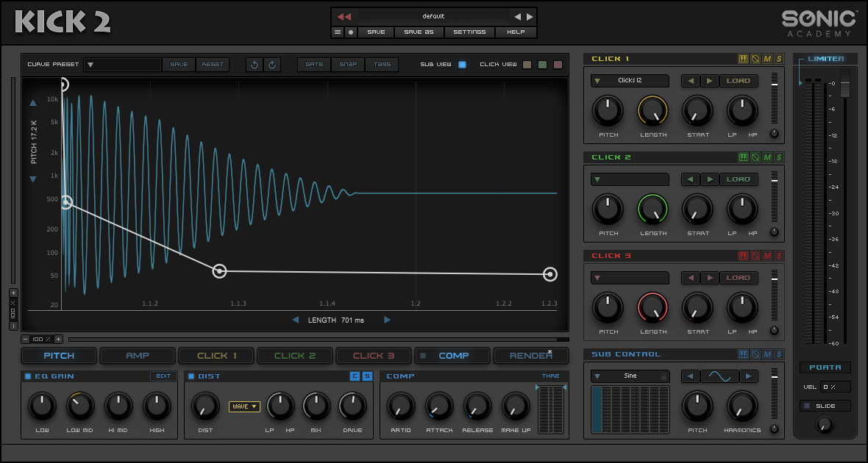
Task: Click the red rewind preset arrows
Action: (344, 17)
